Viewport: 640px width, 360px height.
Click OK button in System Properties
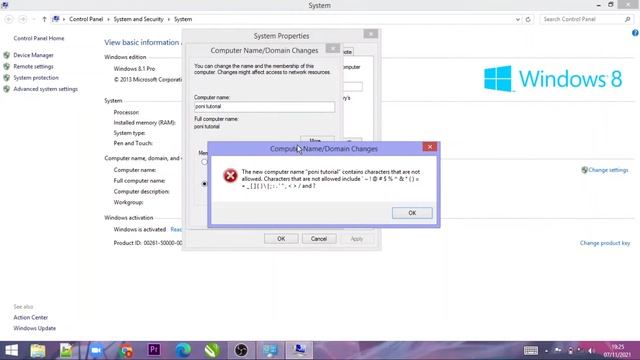[x=281, y=239]
